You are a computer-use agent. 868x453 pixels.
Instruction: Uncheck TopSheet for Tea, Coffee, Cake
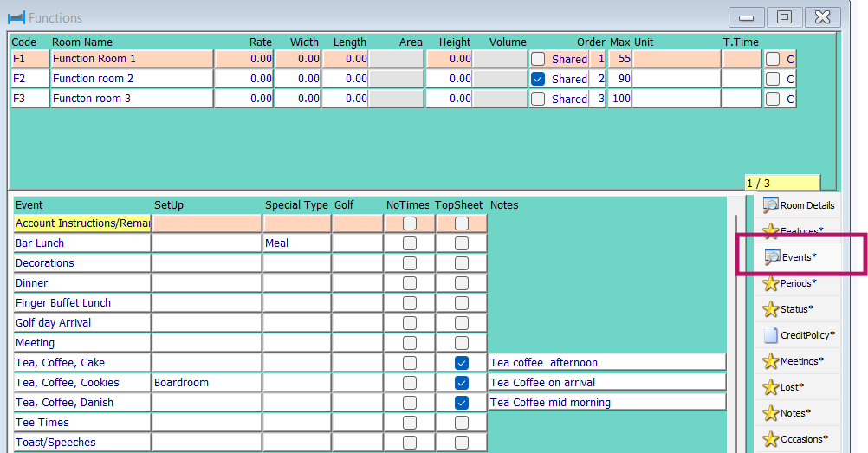461,363
